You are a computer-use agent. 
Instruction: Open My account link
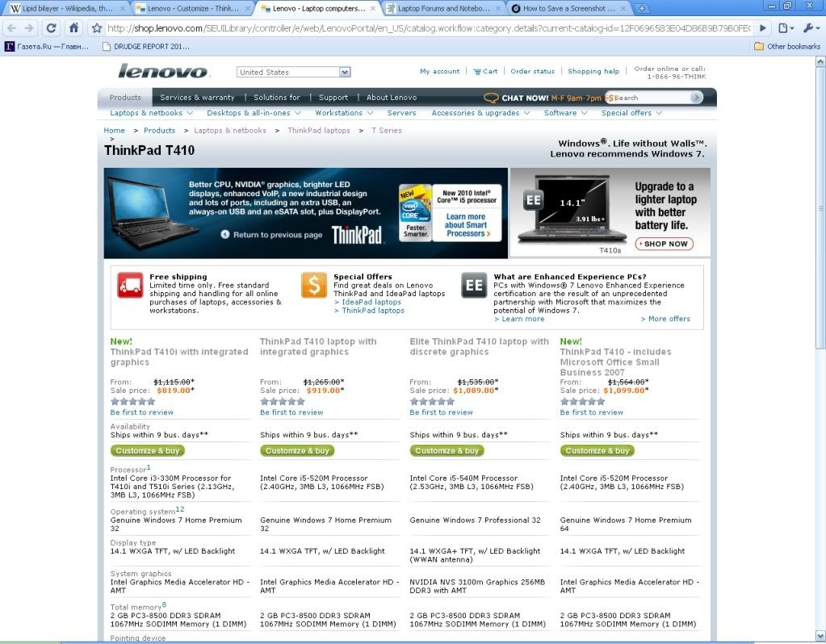coord(439,71)
